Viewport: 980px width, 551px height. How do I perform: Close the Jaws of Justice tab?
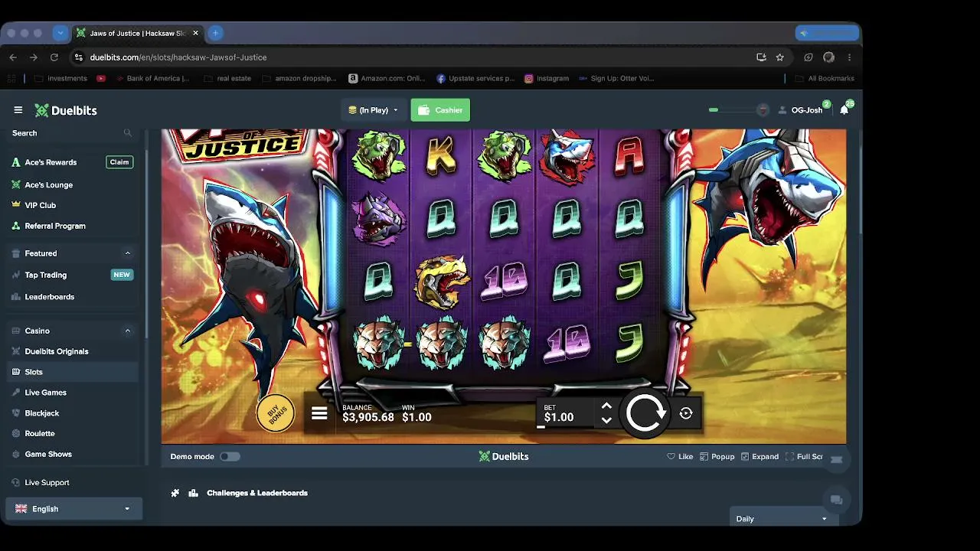196,34
